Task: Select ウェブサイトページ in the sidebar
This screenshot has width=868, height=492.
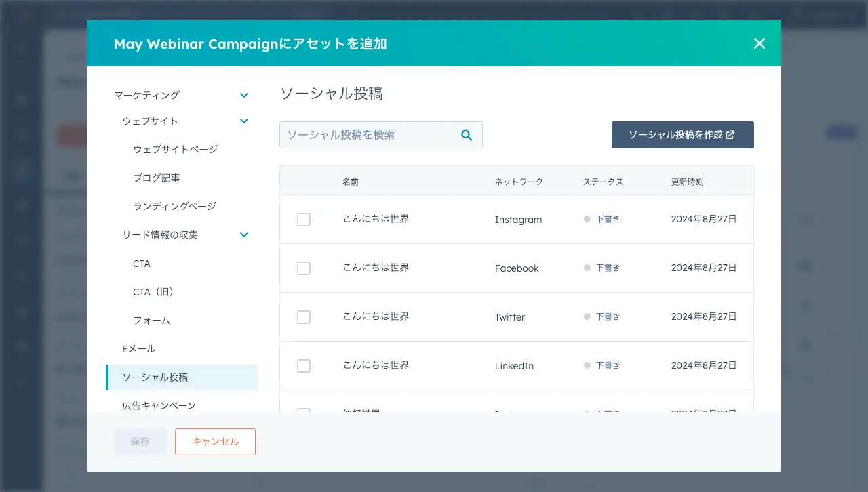Action: point(176,149)
